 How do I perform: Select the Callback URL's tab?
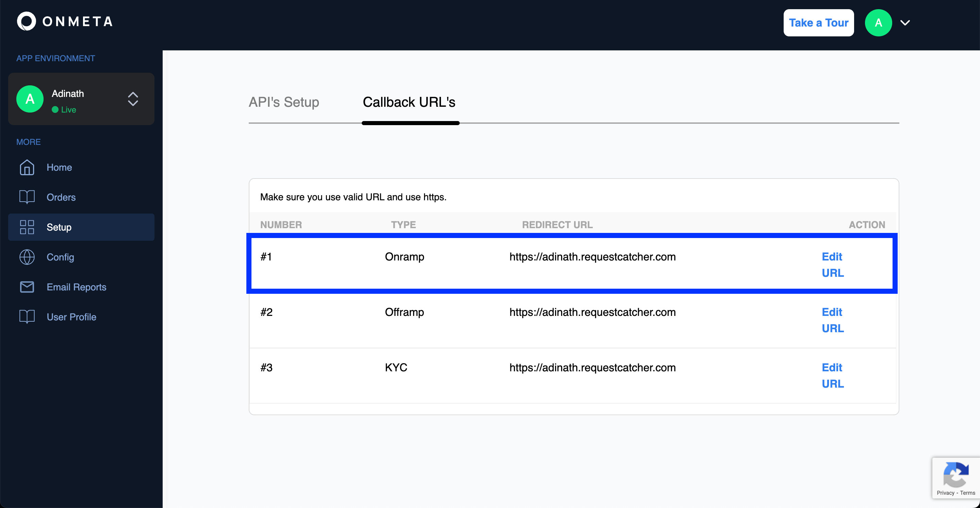[x=409, y=102]
